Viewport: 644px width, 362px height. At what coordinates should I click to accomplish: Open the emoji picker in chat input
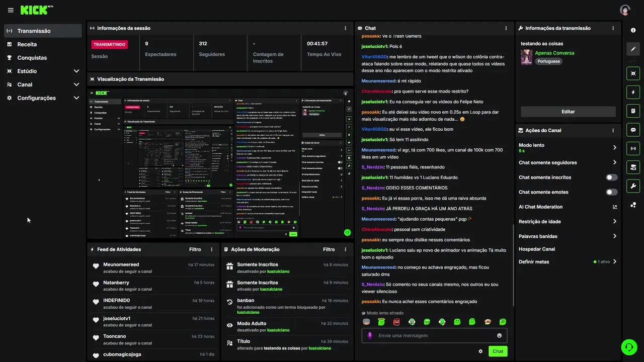coord(500,335)
